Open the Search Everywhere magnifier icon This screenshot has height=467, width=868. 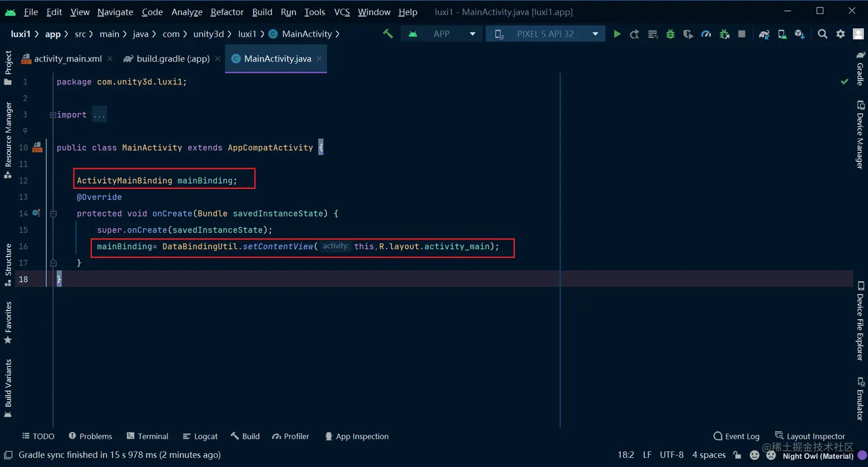click(x=823, y=34)
